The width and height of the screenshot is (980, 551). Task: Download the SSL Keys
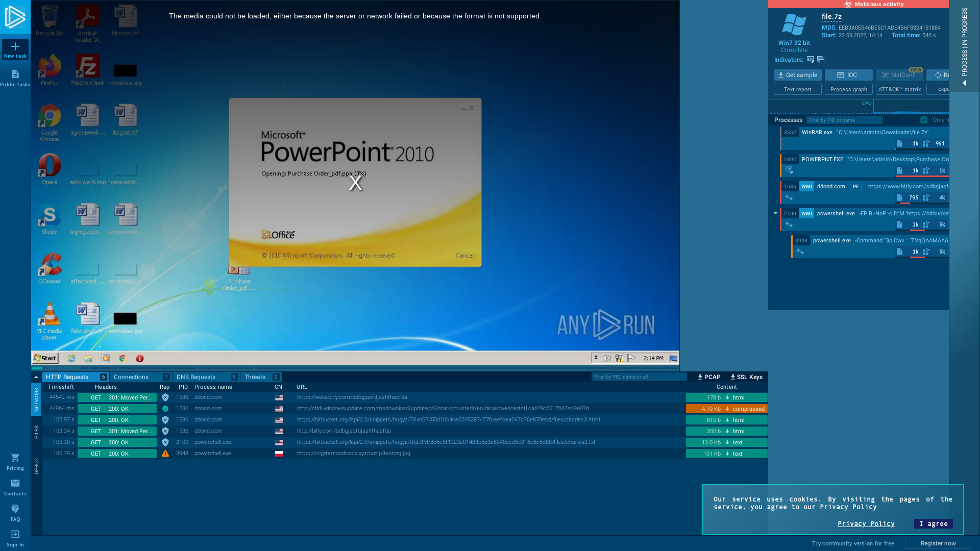pyautogui.click(x=746, y=377)
